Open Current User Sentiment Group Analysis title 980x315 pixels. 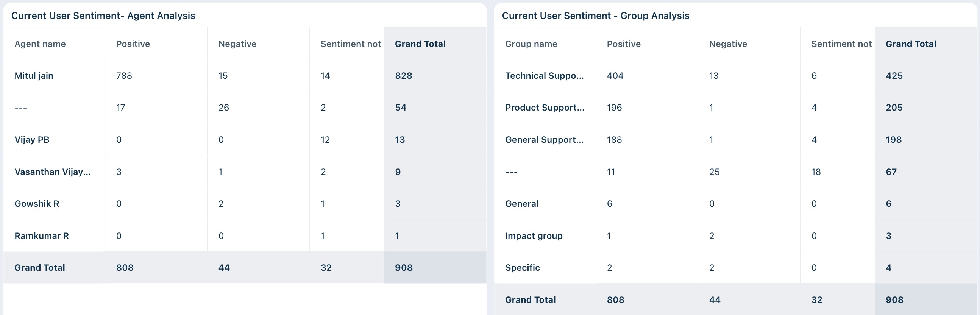[x=595, y=15]
